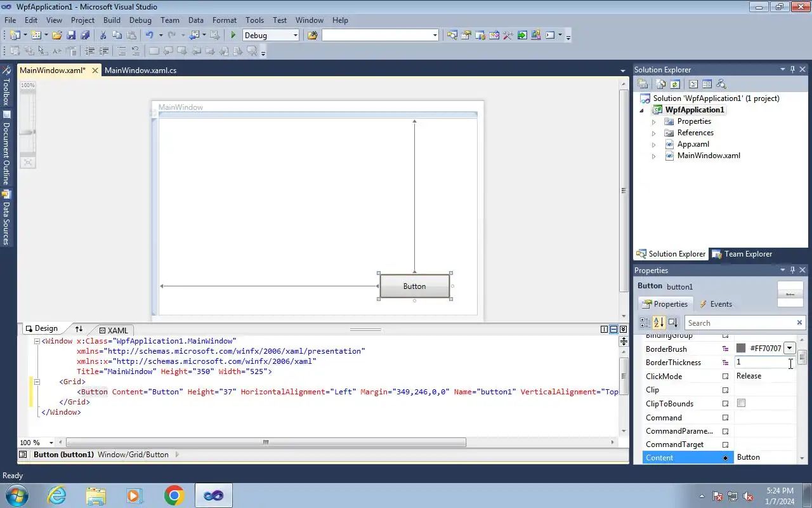This screenshot has width=812, height=508.
Task: Switch to vertical split view icon
Action: click(x=604, y=329)
